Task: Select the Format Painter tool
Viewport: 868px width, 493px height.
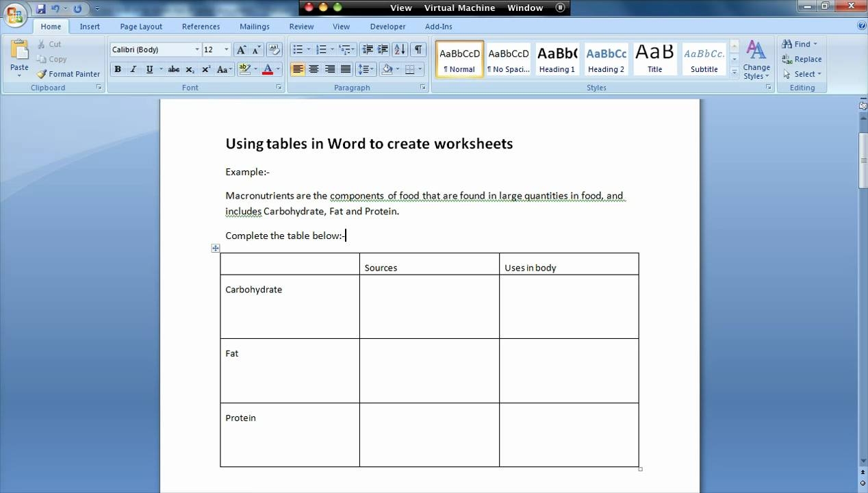Action: coord(68,74)
